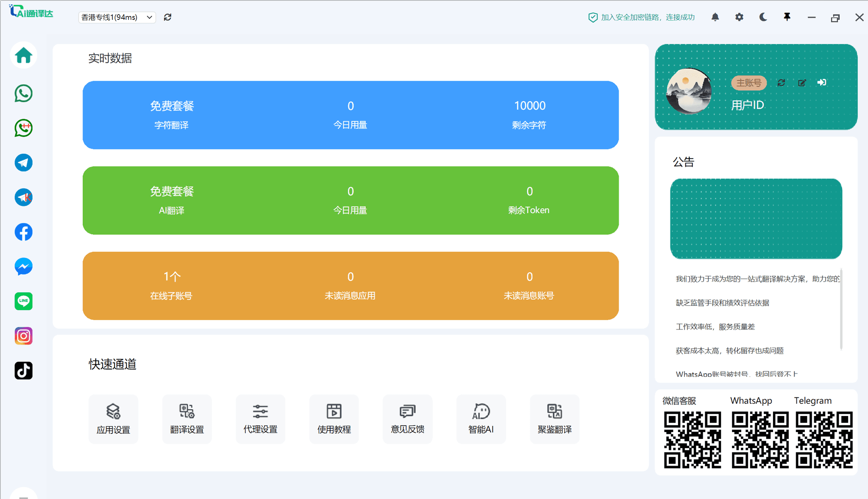Open 代理设置 in the quick channel panel
Screen dimensions: 868x499
pyautogui.click(x=260, y=419)
